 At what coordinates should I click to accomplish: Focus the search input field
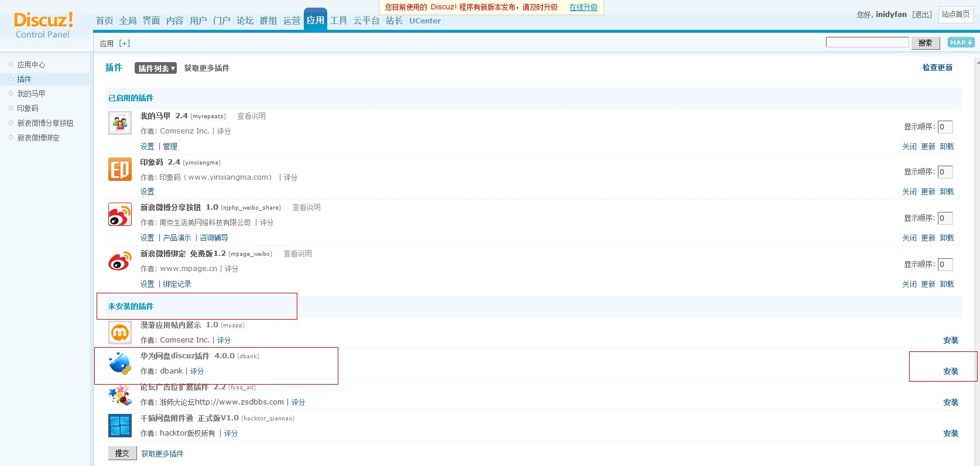pyautogui.click(x=868, y=42)
